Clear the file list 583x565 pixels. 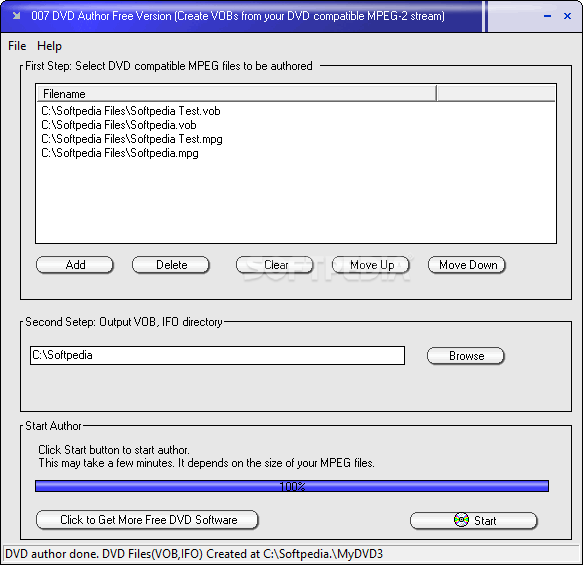[x=275, y=265]
